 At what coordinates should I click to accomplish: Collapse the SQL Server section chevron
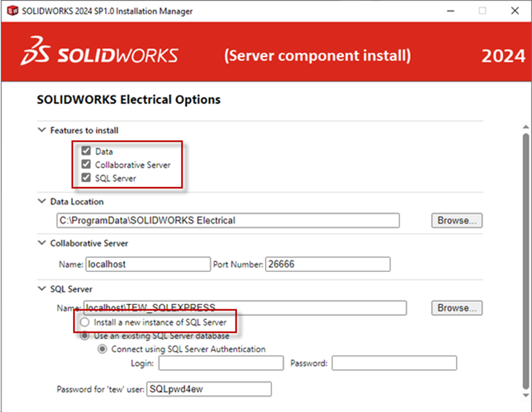pyautogui.click(x=42, y=289)
